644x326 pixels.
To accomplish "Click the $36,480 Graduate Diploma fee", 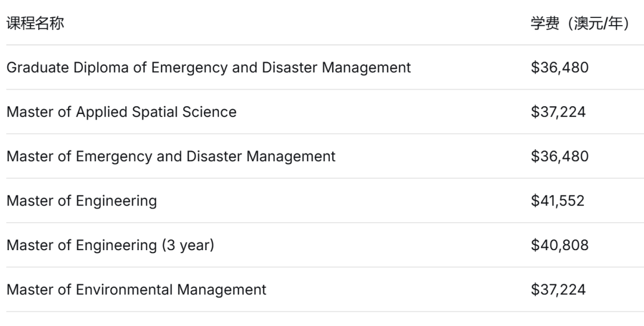I will [559, 67].
